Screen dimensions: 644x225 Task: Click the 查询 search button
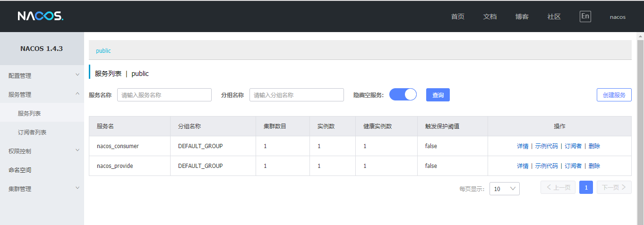click(x=438, y=95)
